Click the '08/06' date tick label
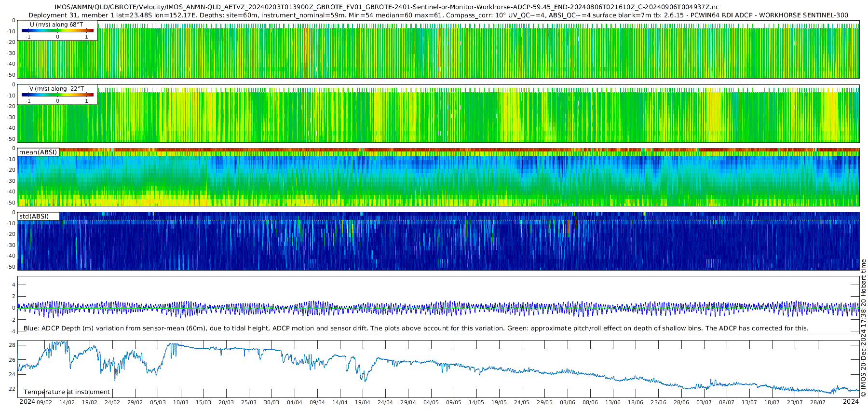 pyautogui.click(x=590, y=402)
